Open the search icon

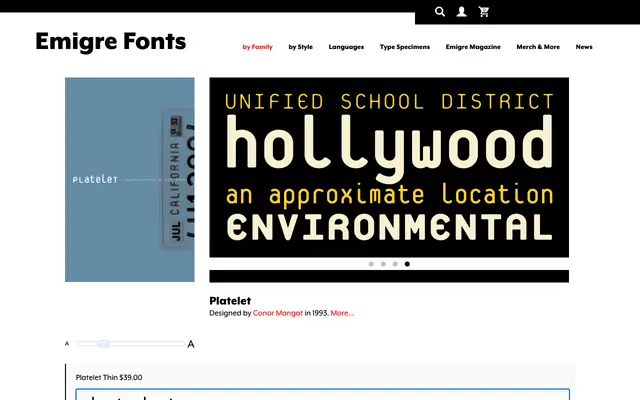pos(440,11)
